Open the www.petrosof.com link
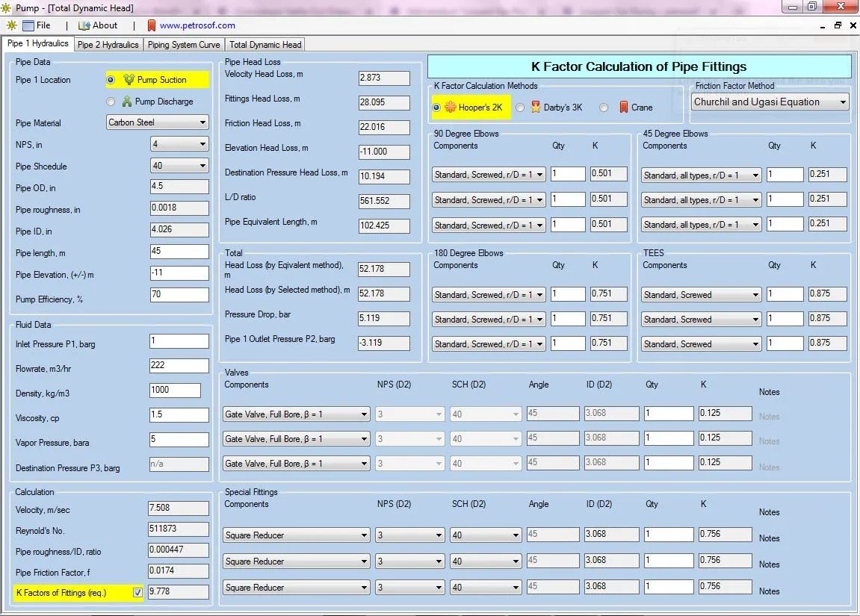Screen dimensions: 860x616 [197, 25]
